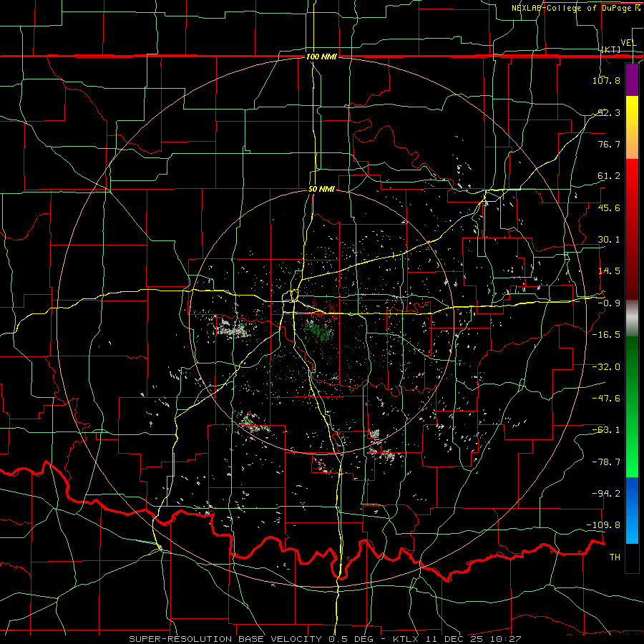Select the 61.2 velocity scale value
The width and height of the screenshot is (644, 644).
(609, 176)
